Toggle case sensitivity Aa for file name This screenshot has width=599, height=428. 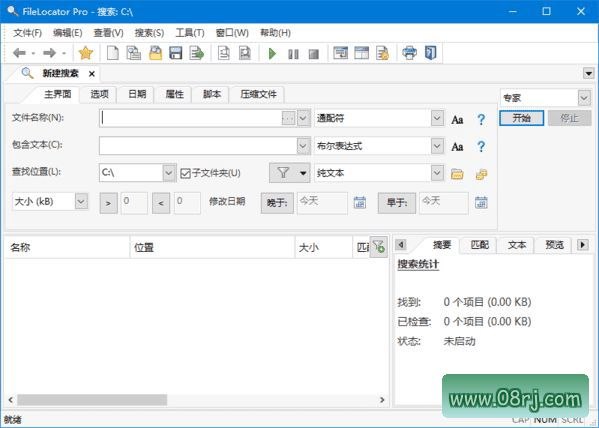coord(457,120)
